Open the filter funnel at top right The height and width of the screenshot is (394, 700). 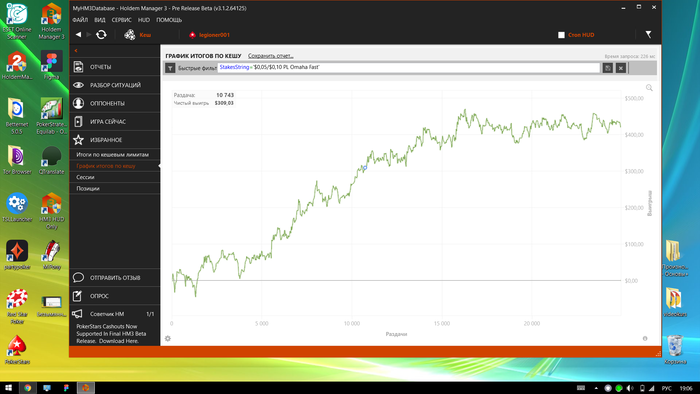point(648,34)
